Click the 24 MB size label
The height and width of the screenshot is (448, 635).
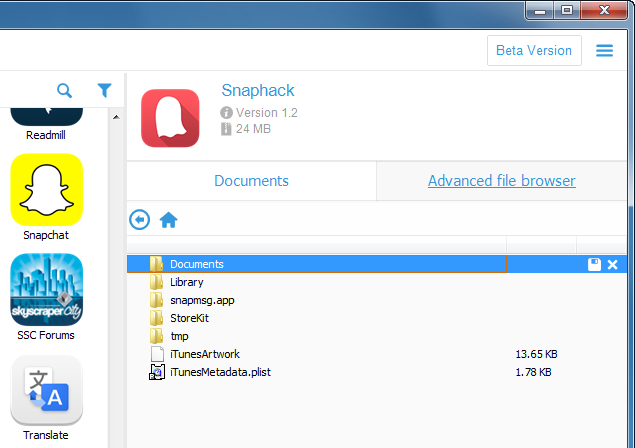coord(253,129)
